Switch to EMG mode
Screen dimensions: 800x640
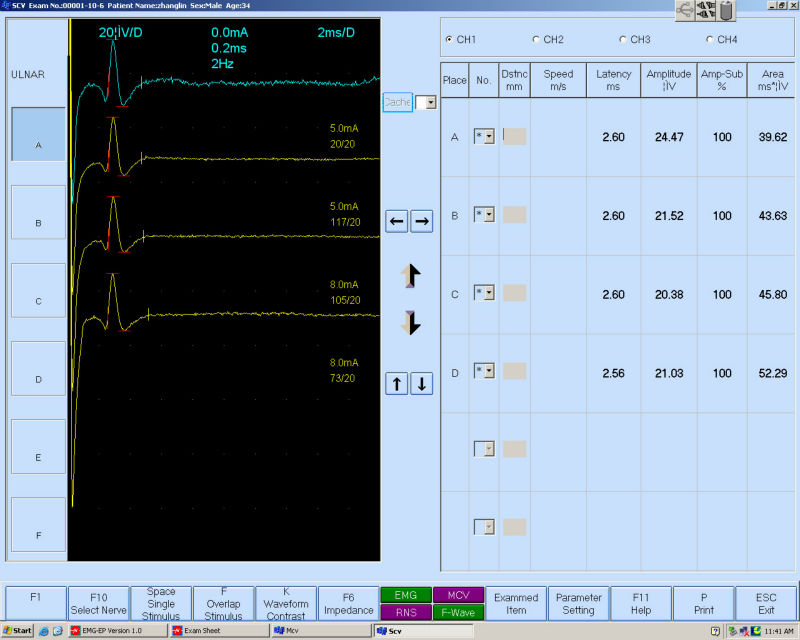click(406, 595)
